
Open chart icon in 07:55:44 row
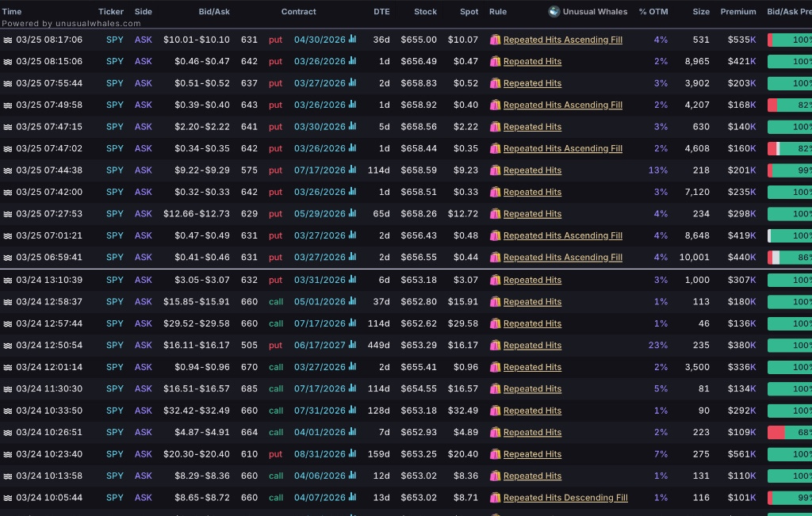[353, 82]
